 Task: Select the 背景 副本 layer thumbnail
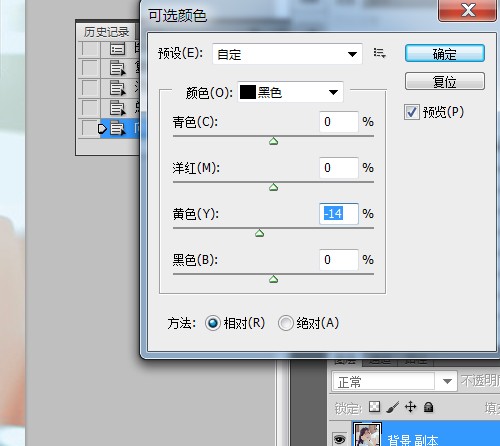click(367, 434)
